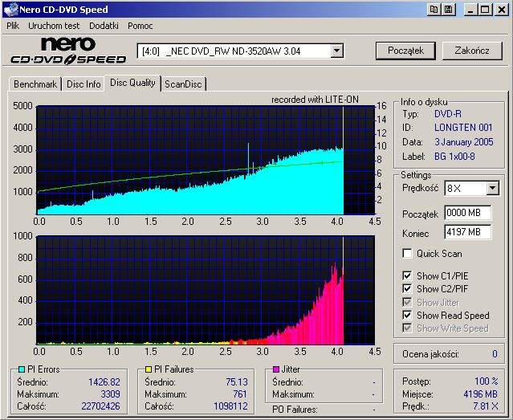This screenshot has height=420, width=513.
Task: Click the disabled Show Jitter checkbox
Action: [x=407, y=302]
